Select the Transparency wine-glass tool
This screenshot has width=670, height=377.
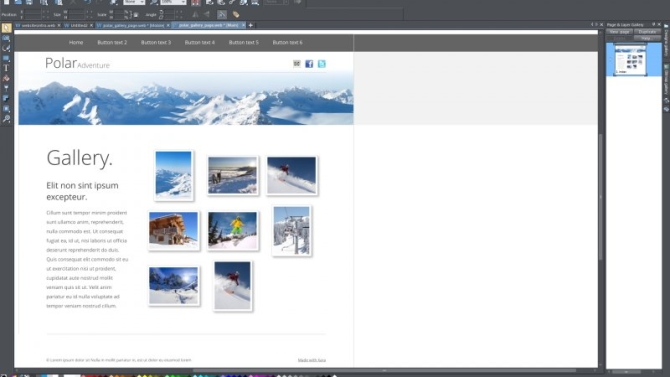tap(6, 88)
